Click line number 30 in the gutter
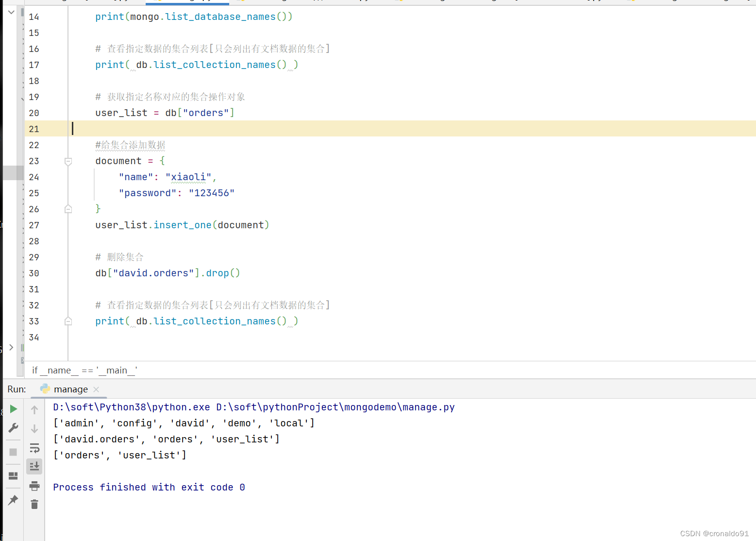 (x=34, y=273)
